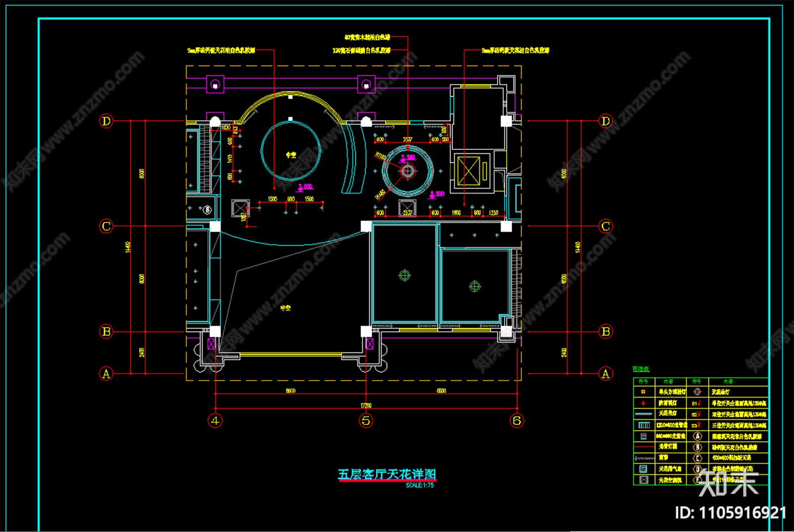Screen dimensions: 794x532
Task: Click the round red ceiling medallion center
Action: (x=407, y=171)
